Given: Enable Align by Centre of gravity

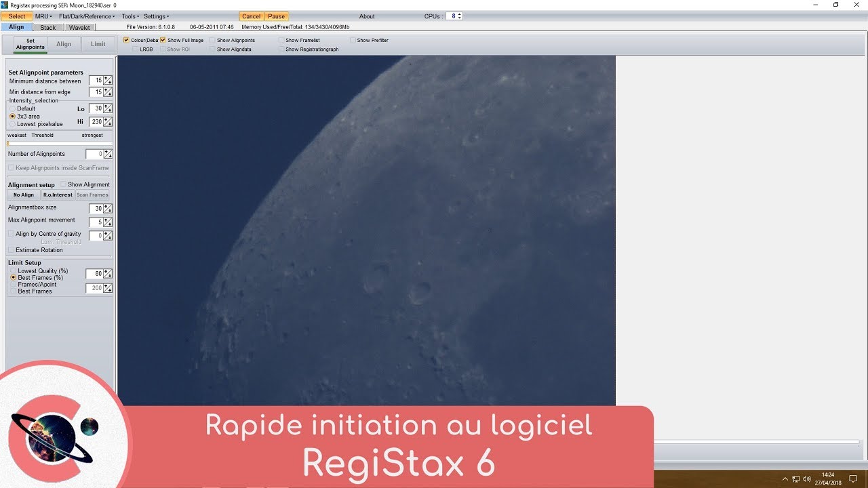Looking at the screenshot, I should 11,234.
